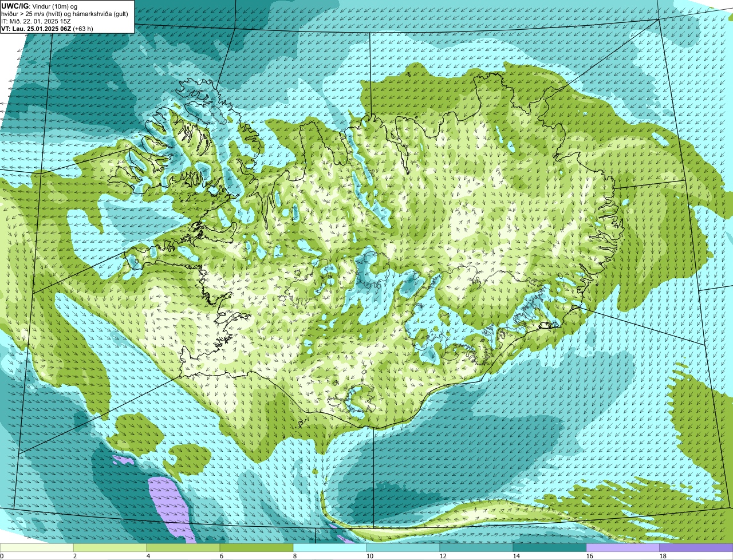Click the legend scale label "14"
Image resolution: width=733 pixels, height=560 pixels.
(517, 556)
